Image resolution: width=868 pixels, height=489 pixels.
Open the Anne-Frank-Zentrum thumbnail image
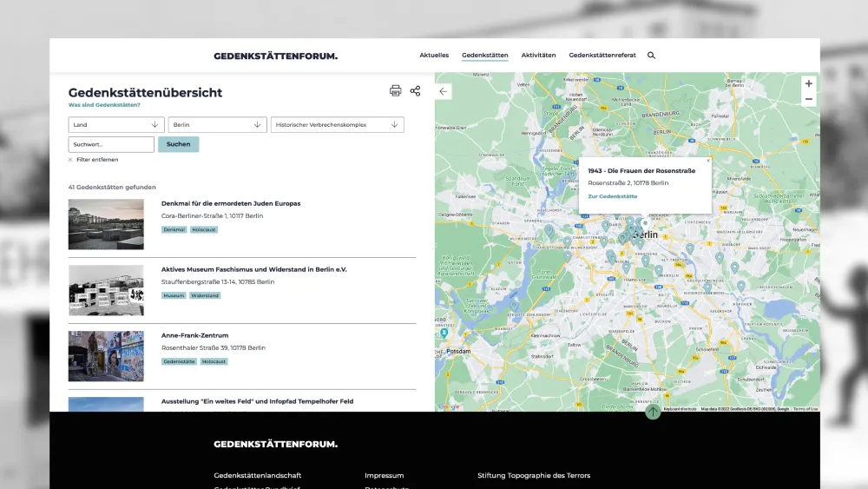coord(106,356)
